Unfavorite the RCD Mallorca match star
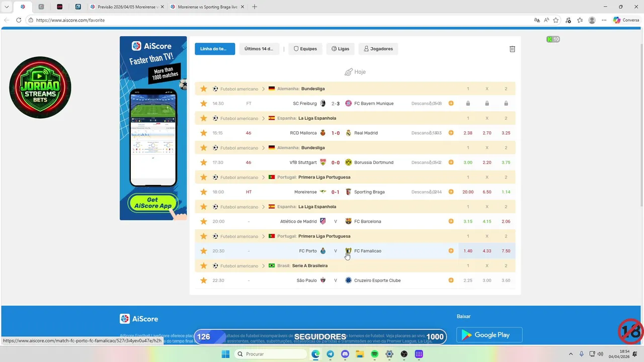Screen dimensions: 644x362 pyautogui.click(x=204, y=133)
